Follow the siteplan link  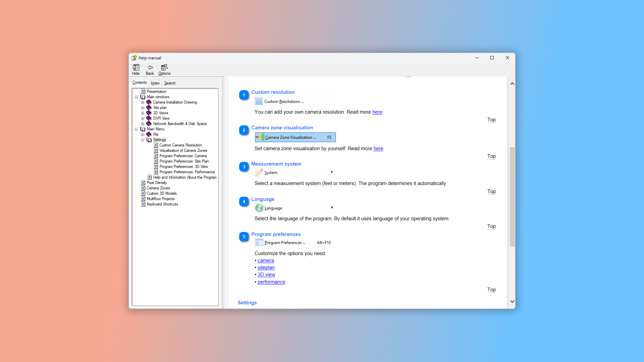266,267
